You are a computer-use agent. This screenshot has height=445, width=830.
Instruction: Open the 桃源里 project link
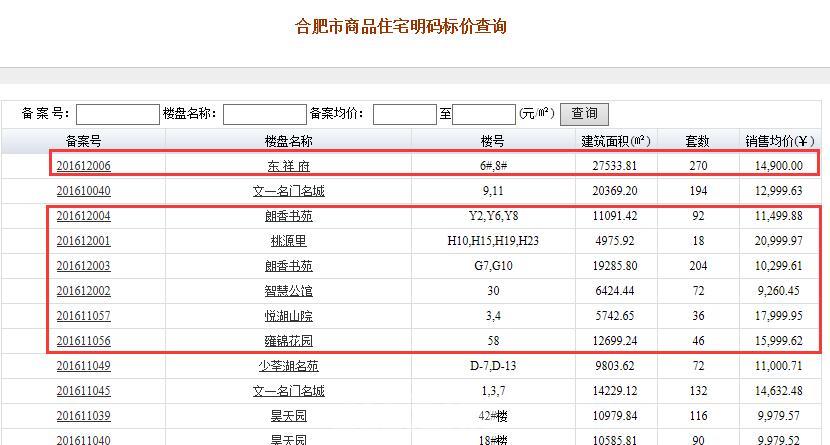point(289,241)
